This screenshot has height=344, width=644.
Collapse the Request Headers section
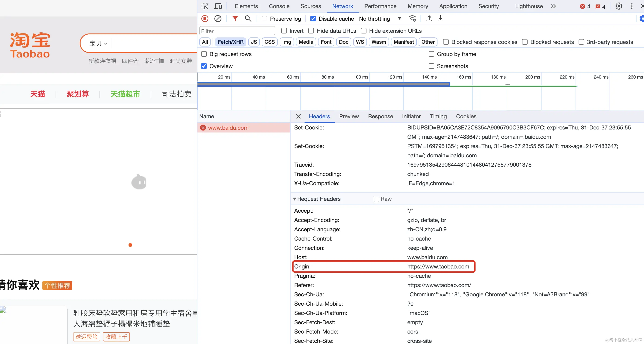pyautogui.click(x=295, y=199)
